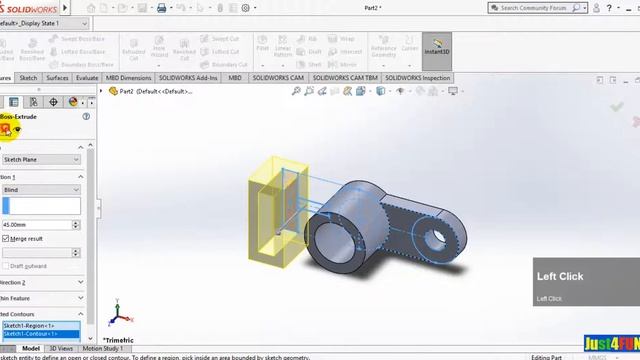Open the Help question mark icon
The height and width of the screenshot is (360, 640).
point(609,8)
